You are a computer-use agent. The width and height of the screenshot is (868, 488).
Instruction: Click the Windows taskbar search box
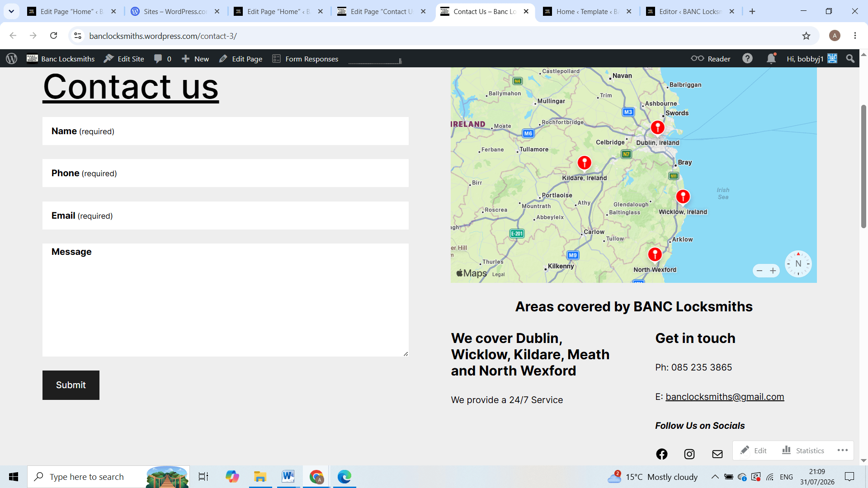(108, 477)
